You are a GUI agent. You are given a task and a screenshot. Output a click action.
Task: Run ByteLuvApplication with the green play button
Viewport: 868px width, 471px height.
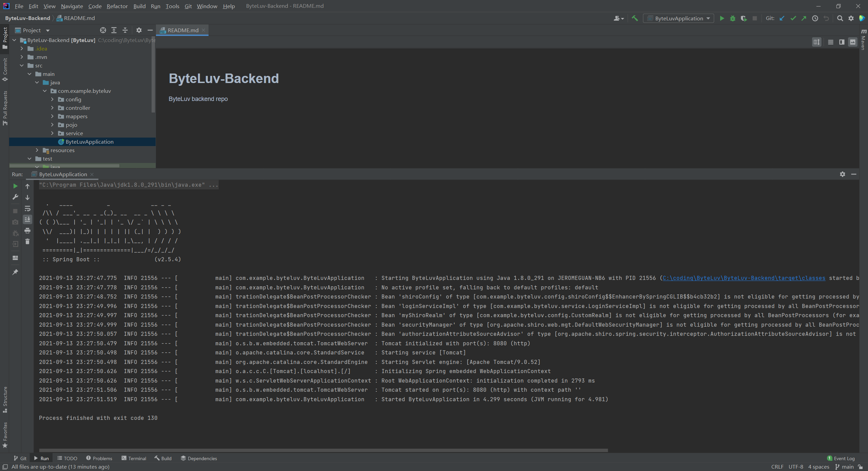(722, 18)
